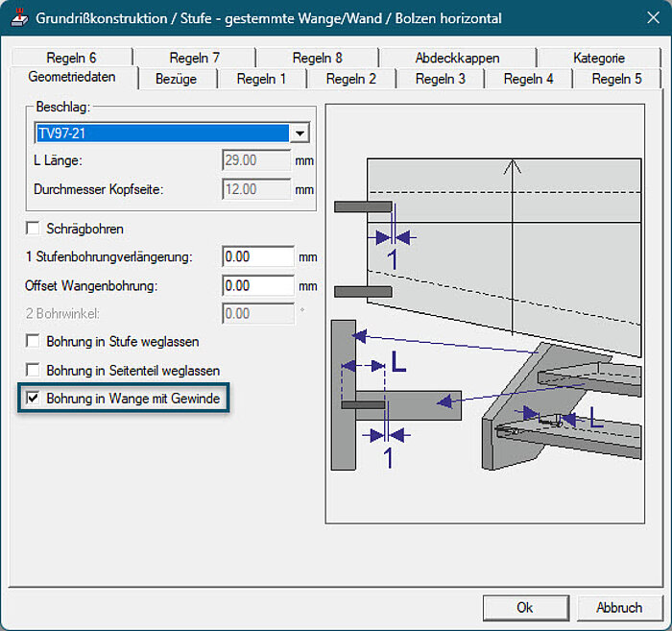This screenshot has width=672, height=631.
Task: Tick Bohrung in Seitenteil weglassen checkbox
Action: tap(33, 370)
